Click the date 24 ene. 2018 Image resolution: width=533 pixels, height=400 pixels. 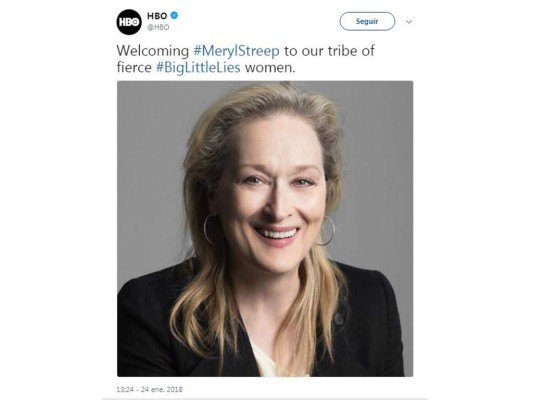[162, 389]
